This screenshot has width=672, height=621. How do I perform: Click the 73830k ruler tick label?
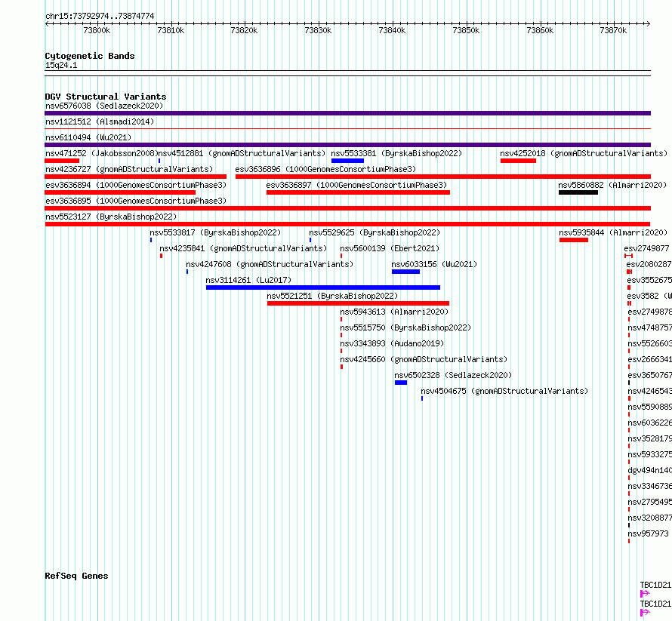click(318, 30)
